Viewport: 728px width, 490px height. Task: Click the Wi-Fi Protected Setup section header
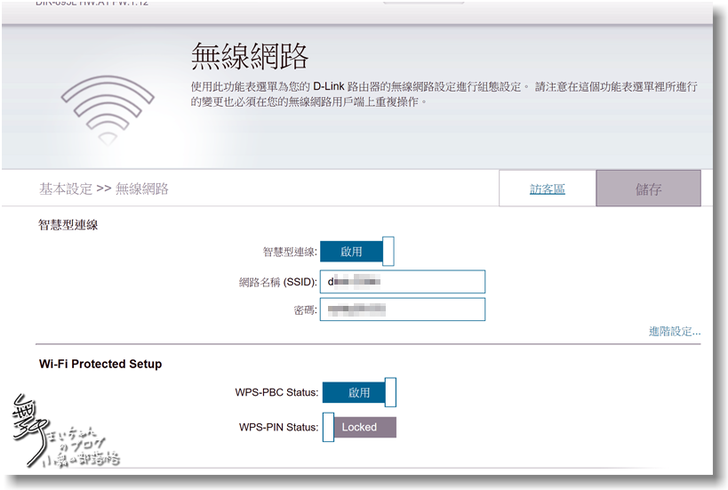[100, 364]
